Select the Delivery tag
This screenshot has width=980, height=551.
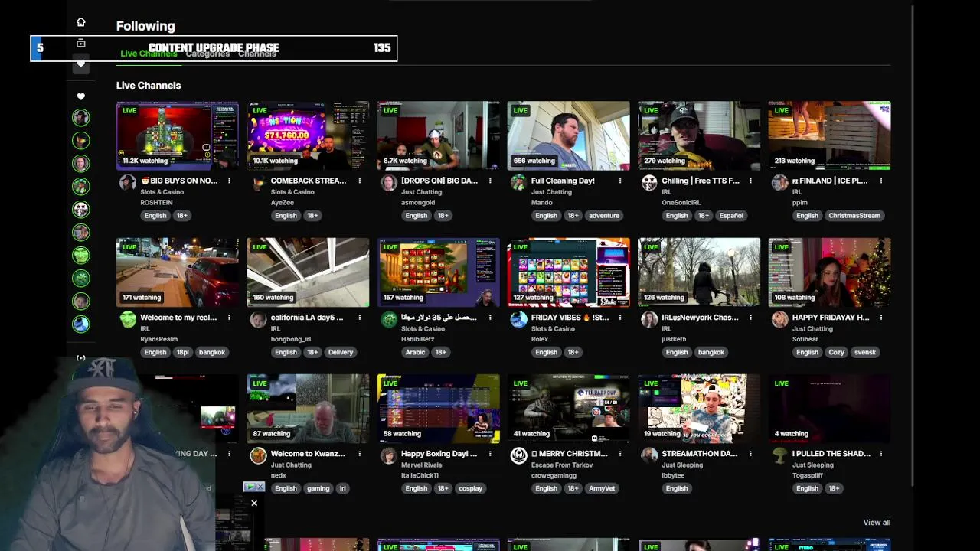(x=341, y=352)
